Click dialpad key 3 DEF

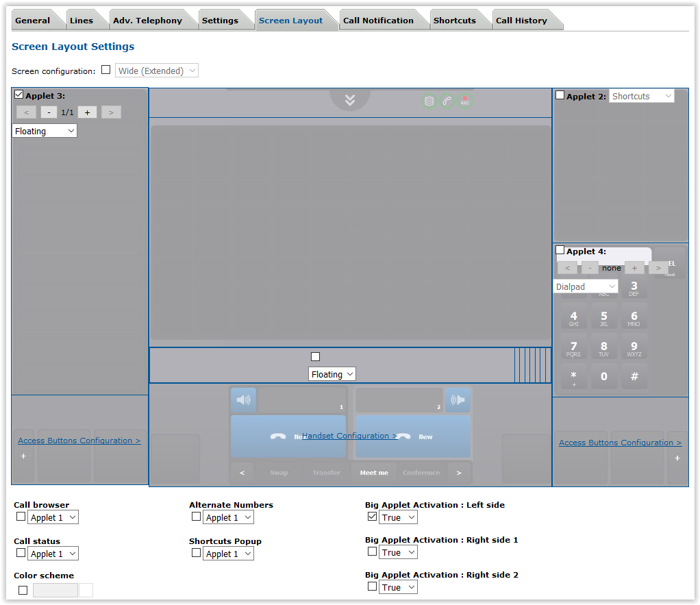634,288
